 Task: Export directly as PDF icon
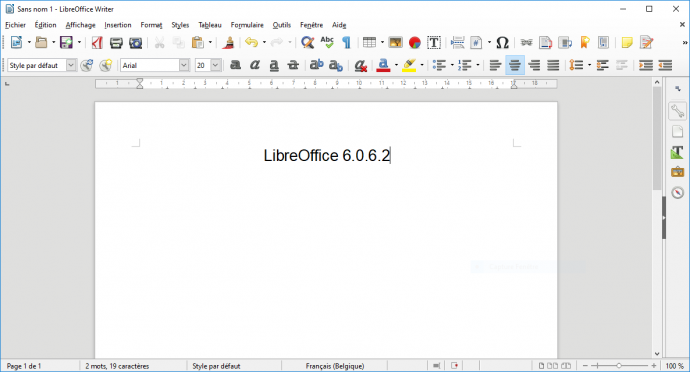[x=97, y=43]
